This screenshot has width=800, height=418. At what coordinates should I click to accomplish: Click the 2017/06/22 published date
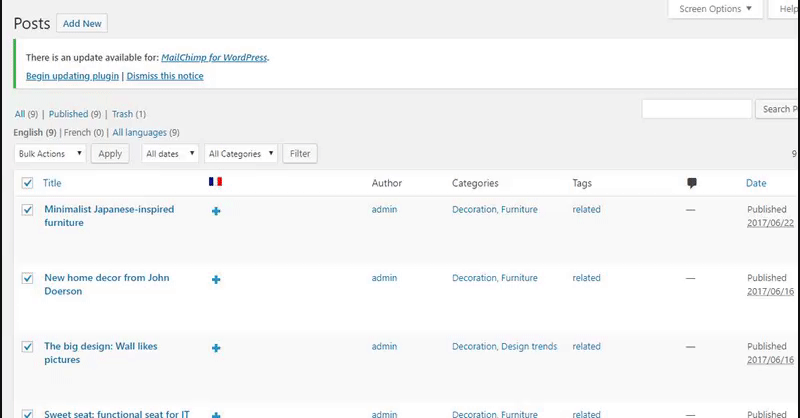point(770,223)
